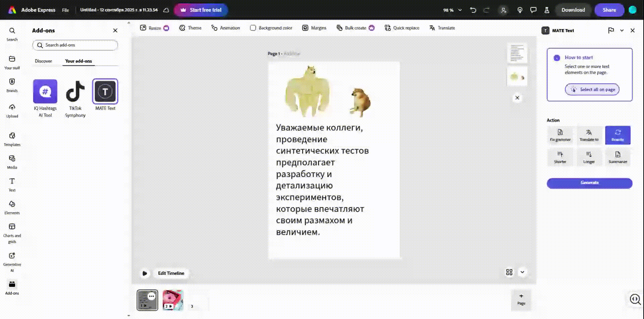The width and height of the screenshot is (644, 319).
Task: Expand the chevron beside grid view
Action: [x=522, y=272]
